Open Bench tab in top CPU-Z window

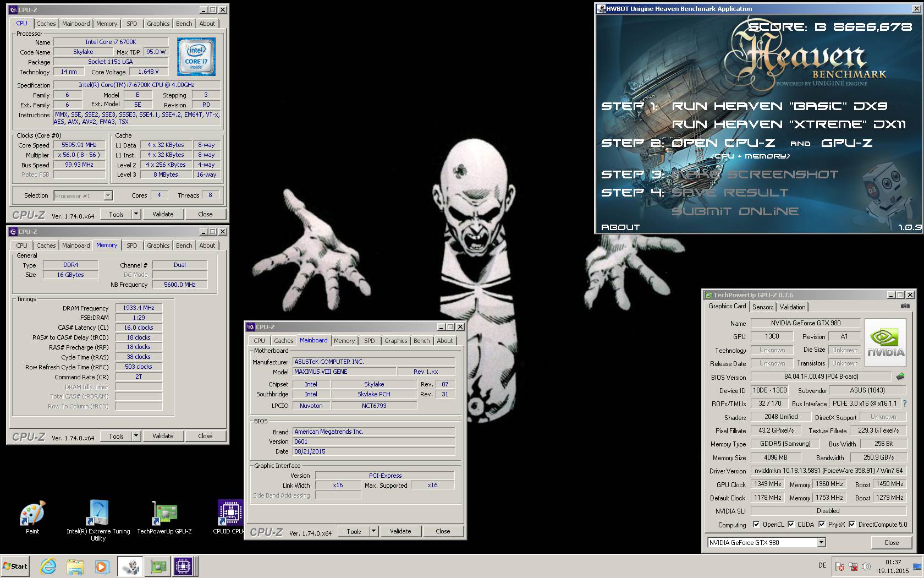tap(184, 24)
